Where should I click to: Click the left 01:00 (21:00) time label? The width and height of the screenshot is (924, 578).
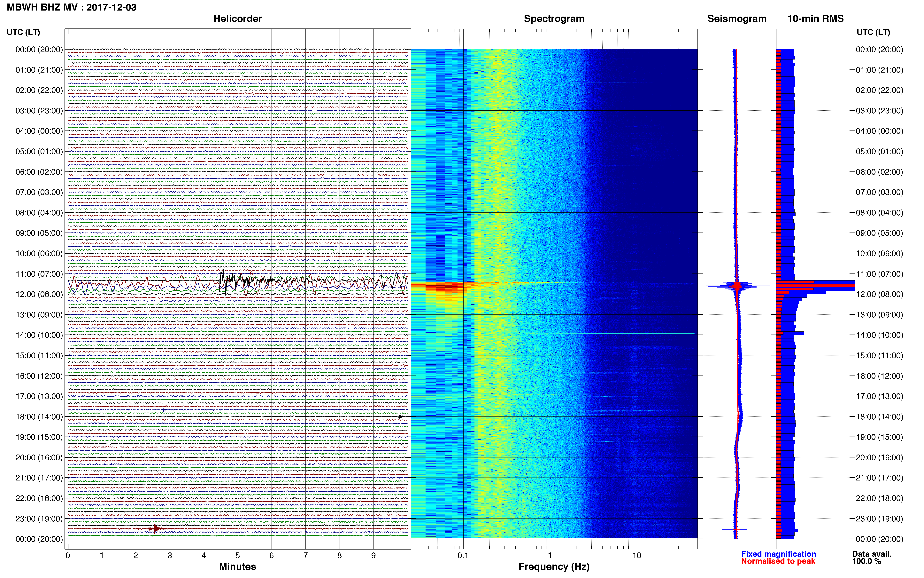point(39,70)
